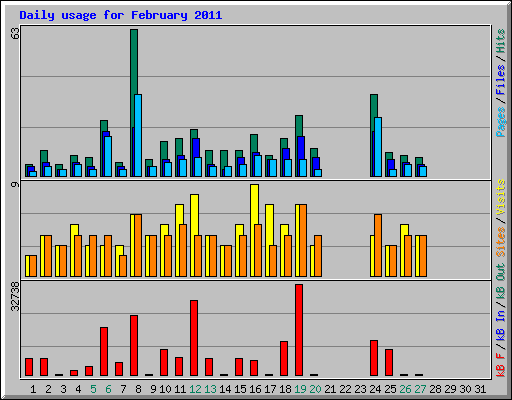Image resolution: width=512 pixels, height=400 pixels.
Task: Click day label '10' on the x-axis
Action: point(165,389)
